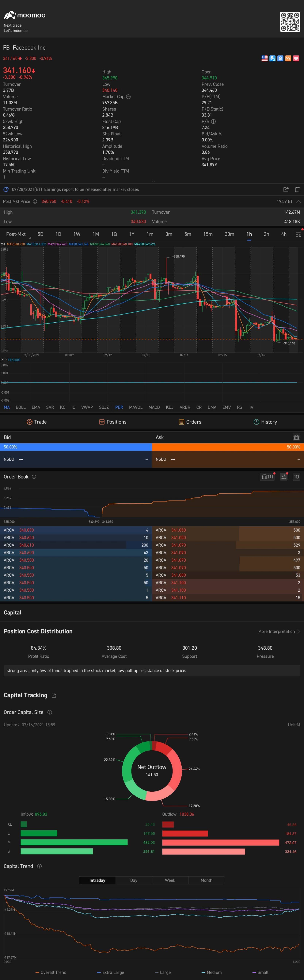Toggle the VWAP overlay indicator
Image resolution: width=304 pixels, height=980 pixels.
click(x=87, y=407)
